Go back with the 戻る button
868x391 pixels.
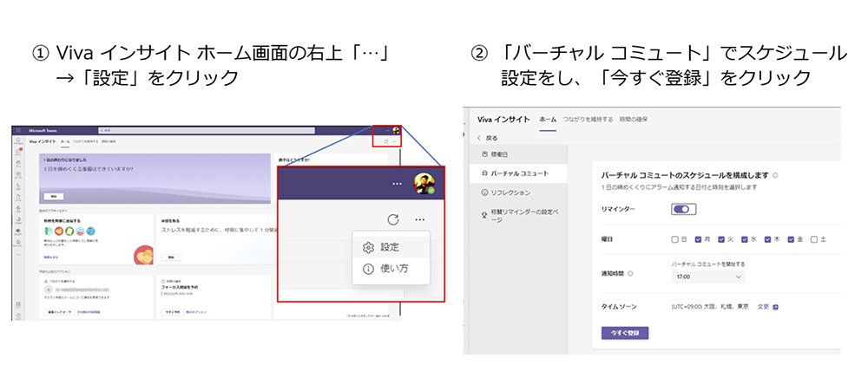pyautogui.click(x=487, y=138)
